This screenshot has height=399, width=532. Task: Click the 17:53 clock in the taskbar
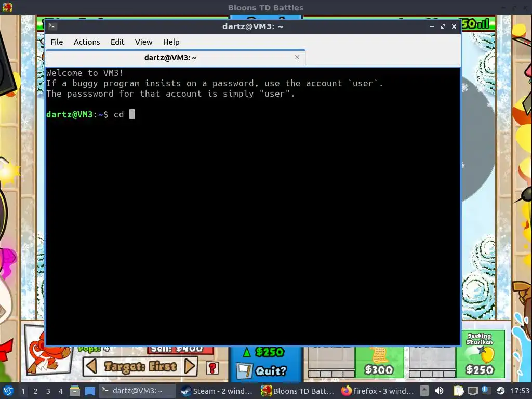[x=520, y=391]
